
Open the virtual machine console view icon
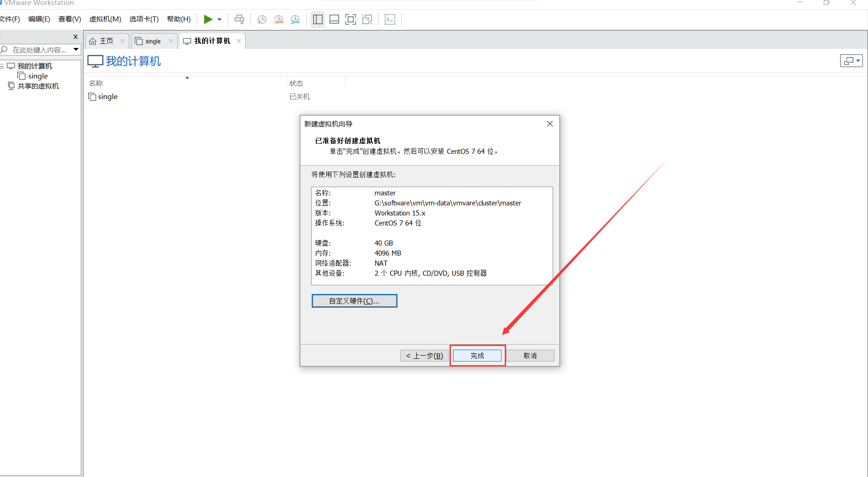pos(390,19)
